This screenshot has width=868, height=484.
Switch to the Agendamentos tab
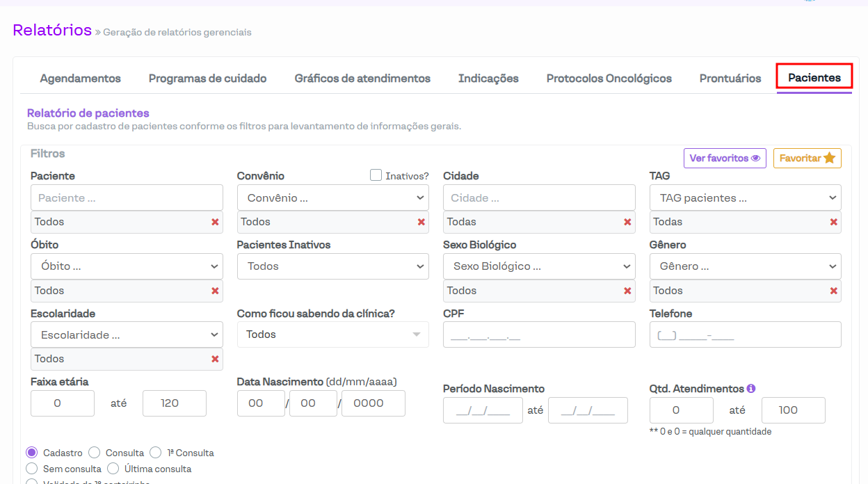click(80, 79)
